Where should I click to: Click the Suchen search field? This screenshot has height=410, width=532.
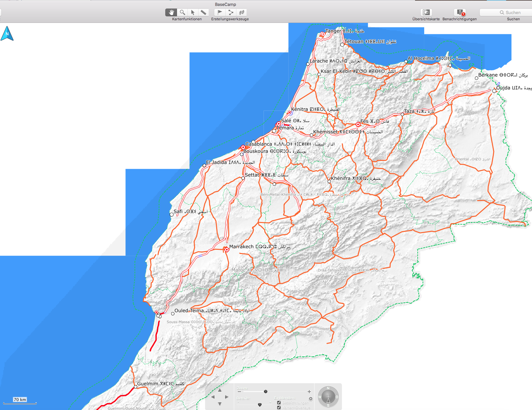click(506, 12)
